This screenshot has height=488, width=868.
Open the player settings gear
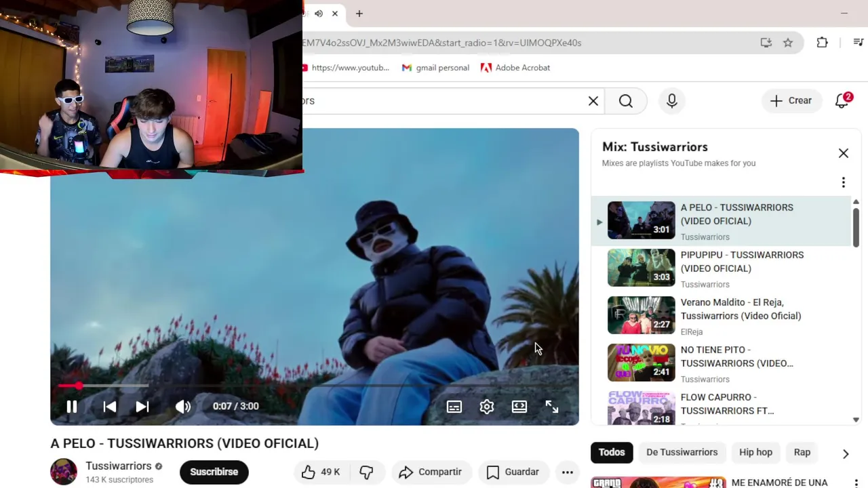486,407
